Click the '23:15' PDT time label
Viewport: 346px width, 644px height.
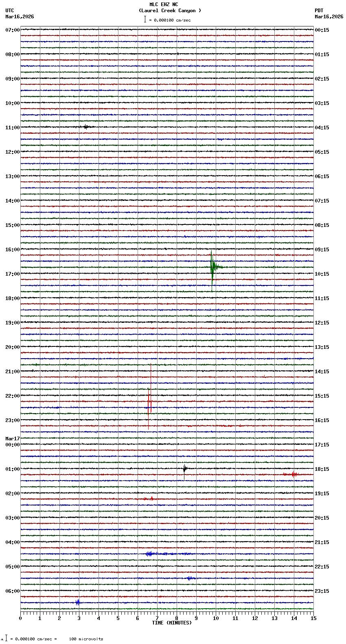coord(322,591)
